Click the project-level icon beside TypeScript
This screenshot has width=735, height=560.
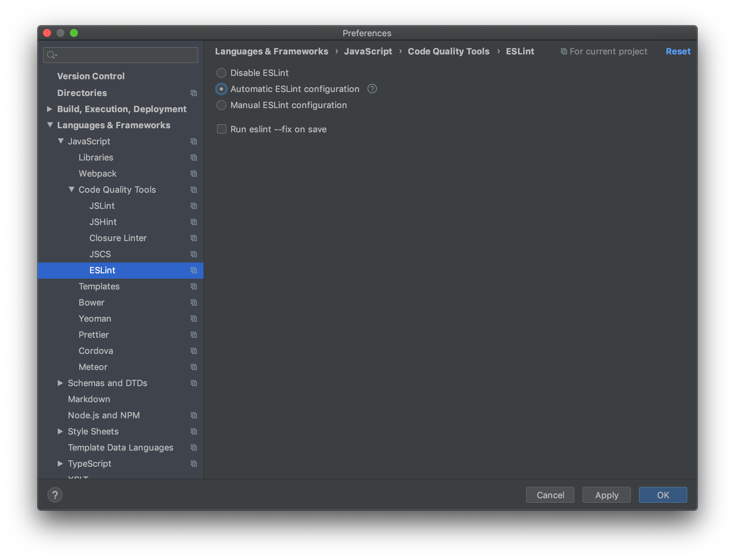coord(194,464)
